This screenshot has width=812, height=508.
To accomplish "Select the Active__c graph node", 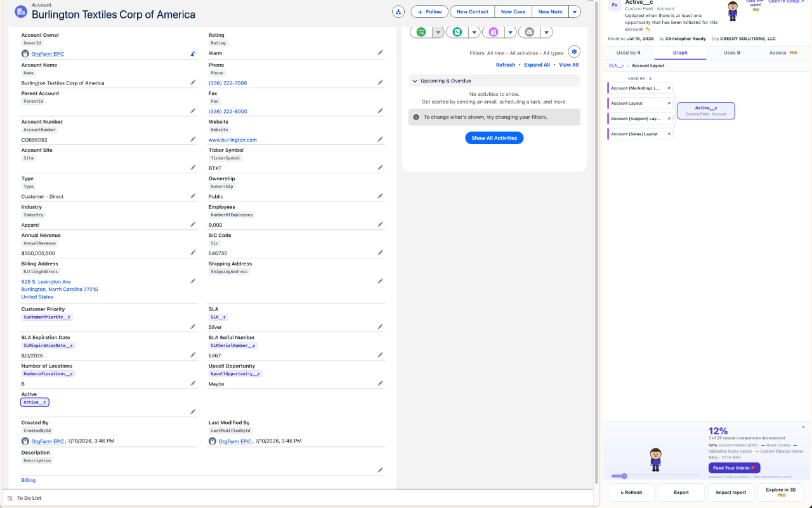I will pyautogui.click(x=706, y=110).
